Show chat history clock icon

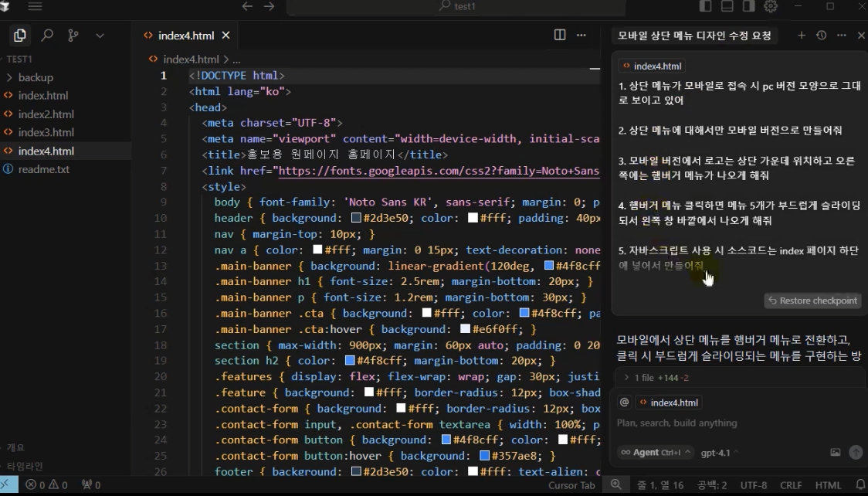pyautogui.click(x=821, y=36)
